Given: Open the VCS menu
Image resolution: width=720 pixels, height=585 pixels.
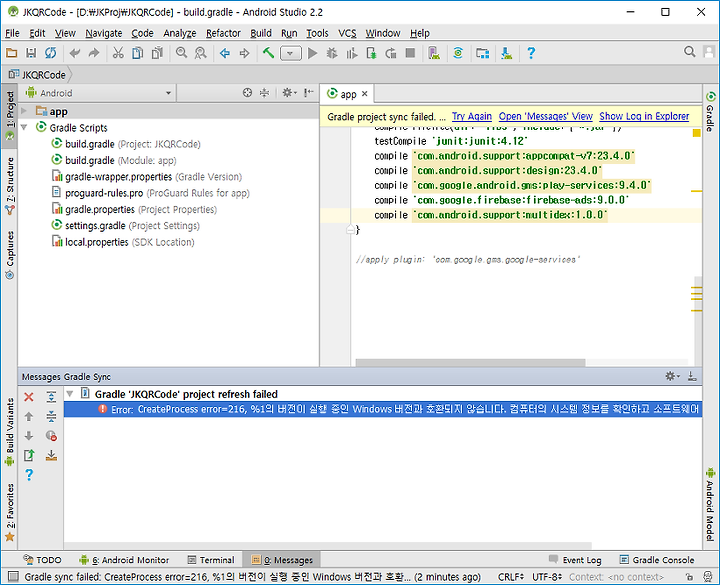Looking at the screenshot, I should (347, 33).
